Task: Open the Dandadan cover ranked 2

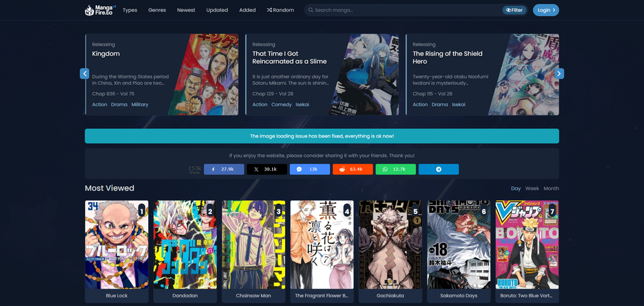Action: tap(185, 245)
